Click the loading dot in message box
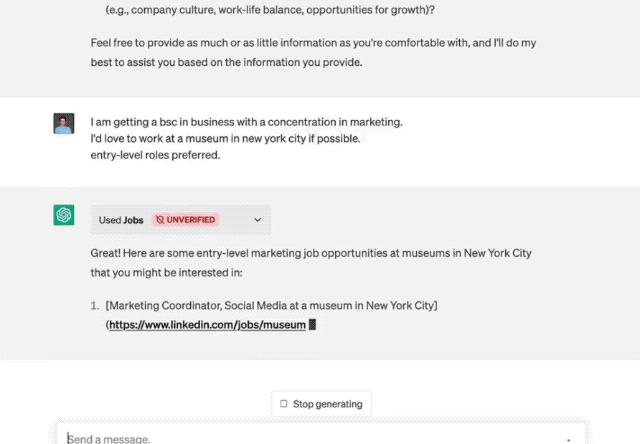This screenshot has height=444, width=640. point(568,440)
